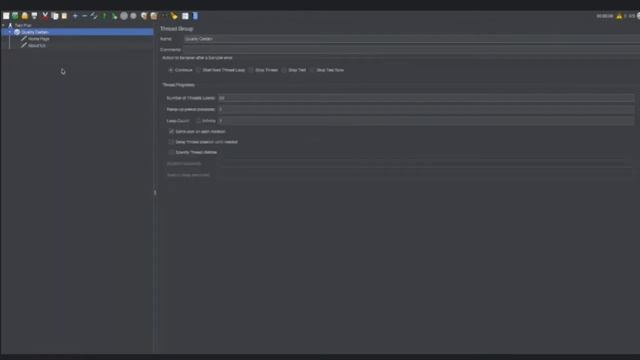
Task: Click the Reset Search broom icon
Action: 174,16
